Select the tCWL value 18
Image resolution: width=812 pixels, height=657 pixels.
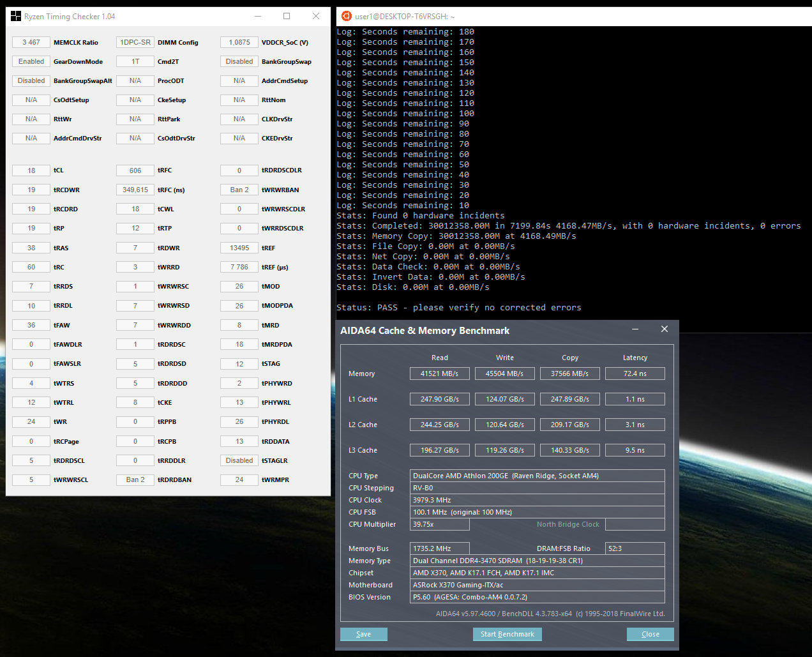click(135, 209)
